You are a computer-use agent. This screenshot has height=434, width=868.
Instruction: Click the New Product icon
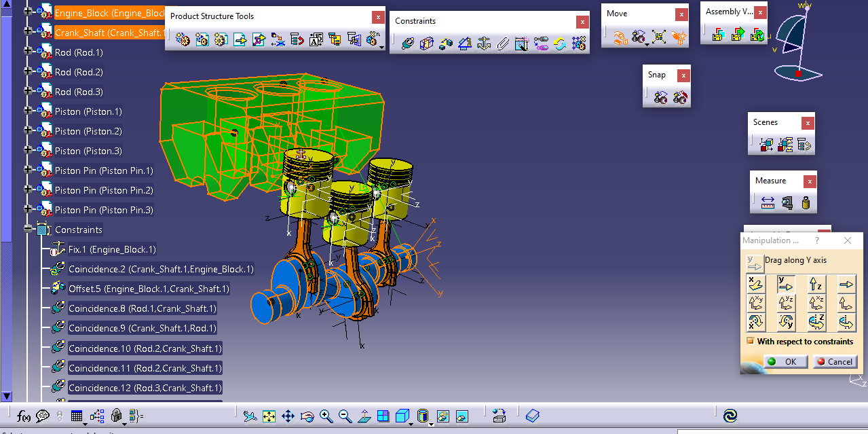(x=202, y=39)
